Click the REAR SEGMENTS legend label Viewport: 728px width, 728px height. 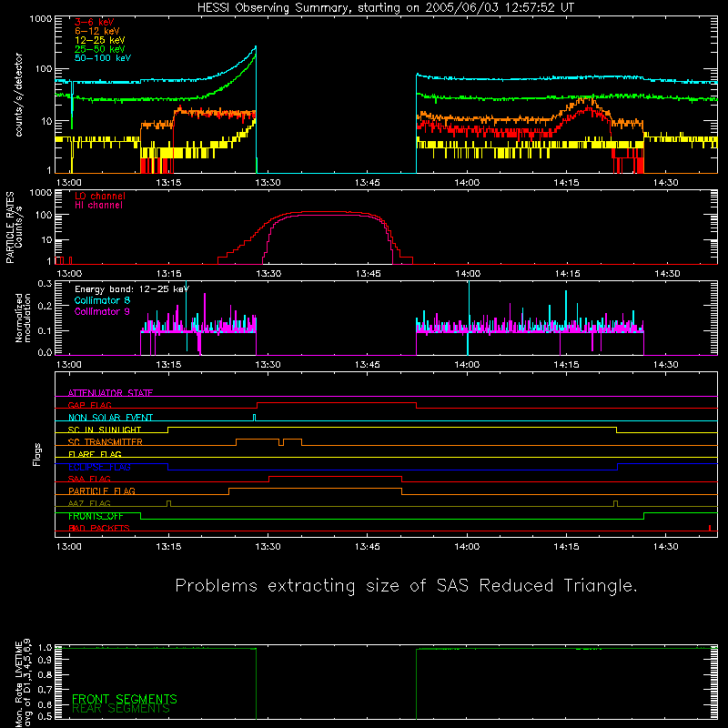tap(121, 709)
